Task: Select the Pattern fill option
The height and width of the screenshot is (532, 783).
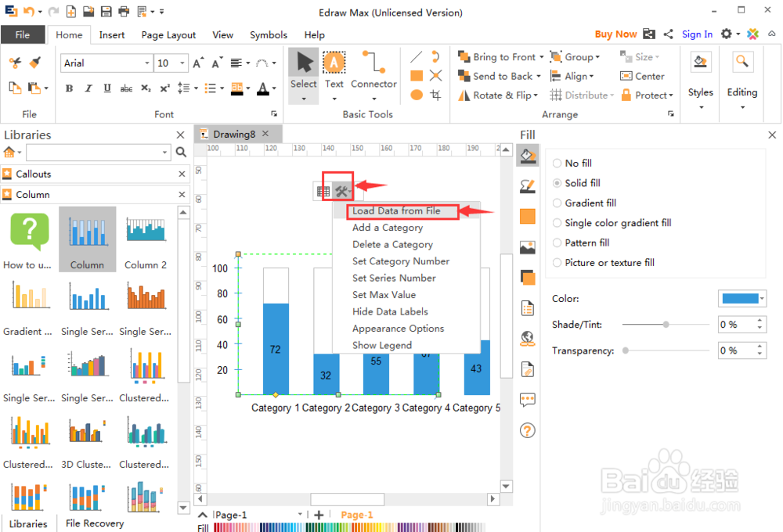Action: pos(581,243)
